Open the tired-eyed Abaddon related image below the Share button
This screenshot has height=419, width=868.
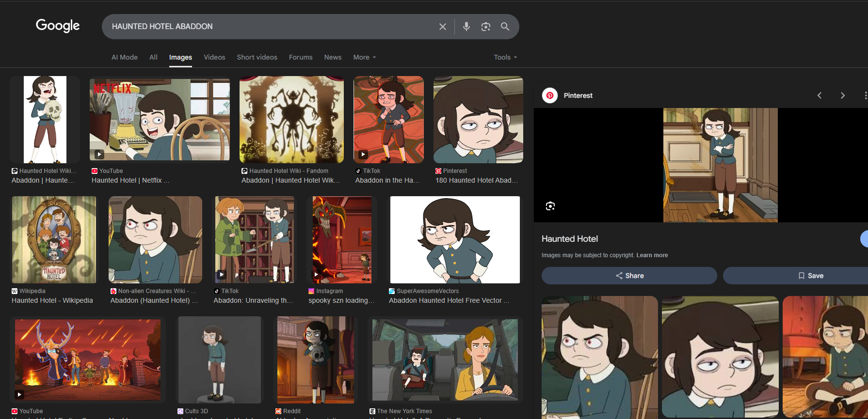pyautogui.click(x=720, y=357)
